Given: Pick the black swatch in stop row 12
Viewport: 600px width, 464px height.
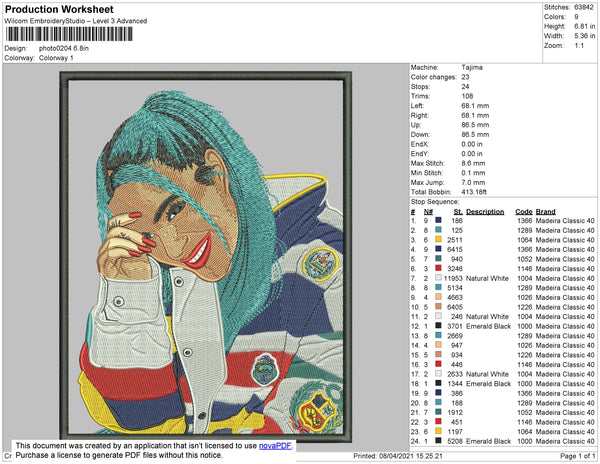Looking at the screenshot, I should tap(438, 325).
